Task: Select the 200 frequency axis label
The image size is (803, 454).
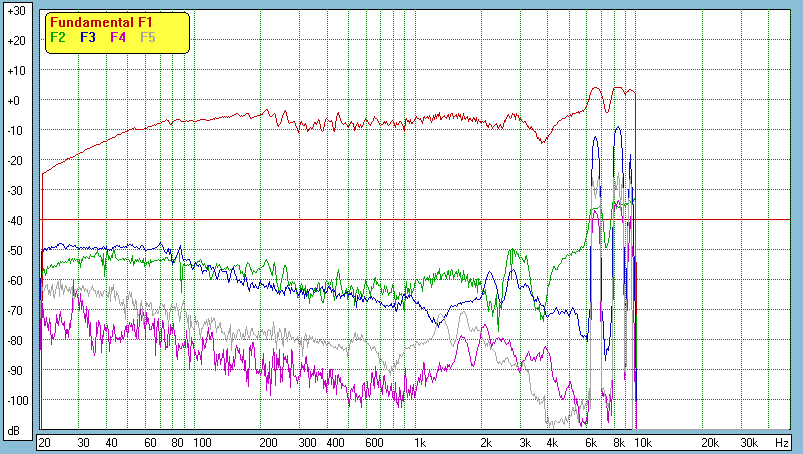Action: [268, 442]
